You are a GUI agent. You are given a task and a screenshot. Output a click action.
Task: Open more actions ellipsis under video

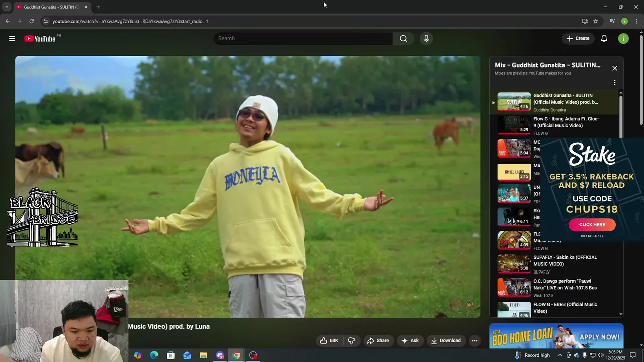[474, 341]
